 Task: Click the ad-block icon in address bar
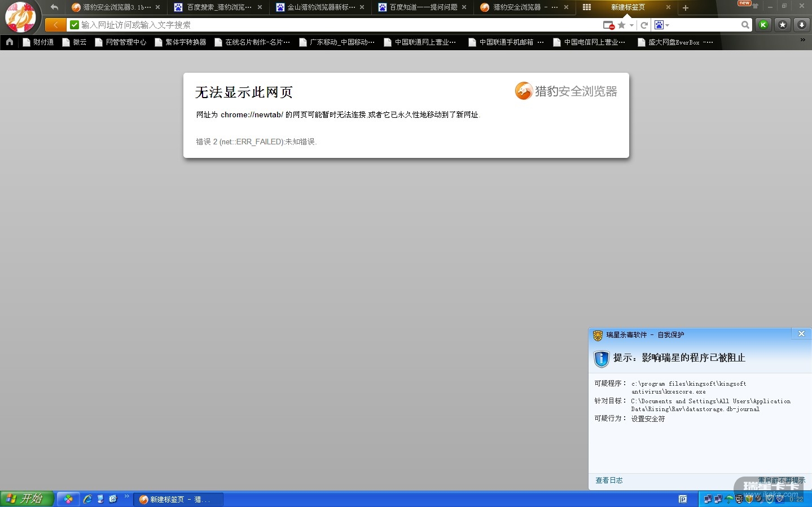[608, 25]
